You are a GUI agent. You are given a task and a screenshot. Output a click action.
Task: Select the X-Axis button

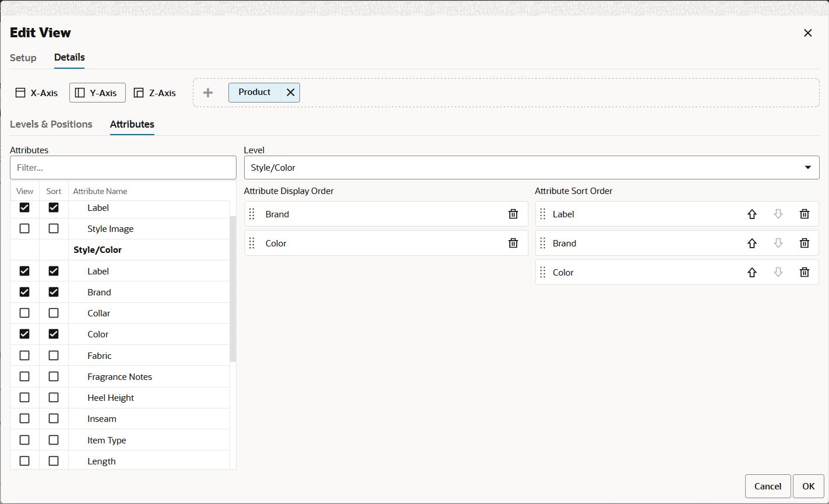click(37, 93)
